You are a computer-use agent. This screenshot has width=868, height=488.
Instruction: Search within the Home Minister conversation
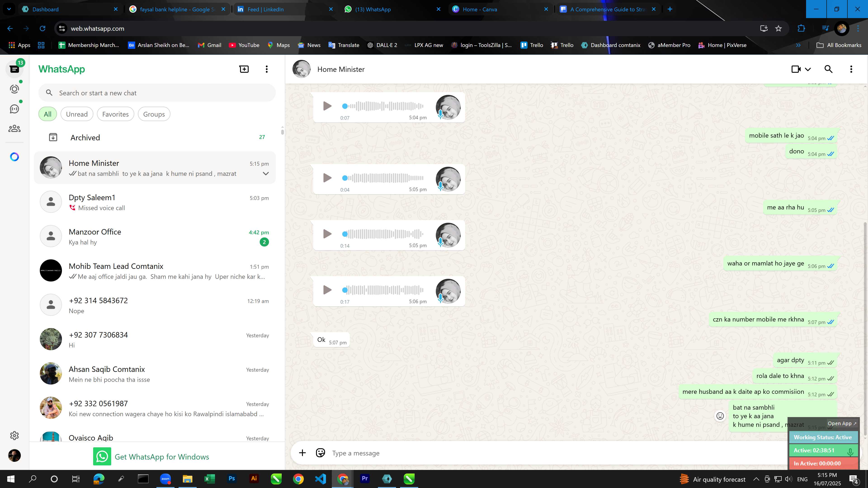coord(828,69)
